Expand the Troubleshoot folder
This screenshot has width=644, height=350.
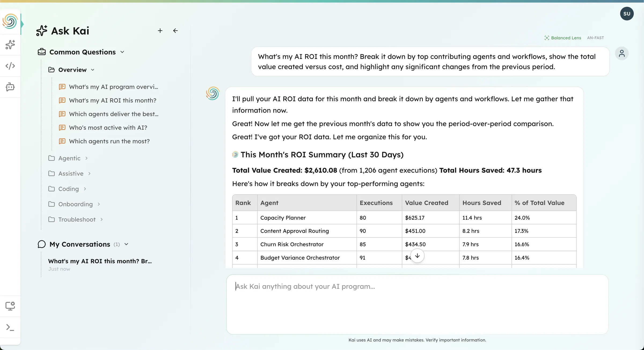(x=77, y=219)
